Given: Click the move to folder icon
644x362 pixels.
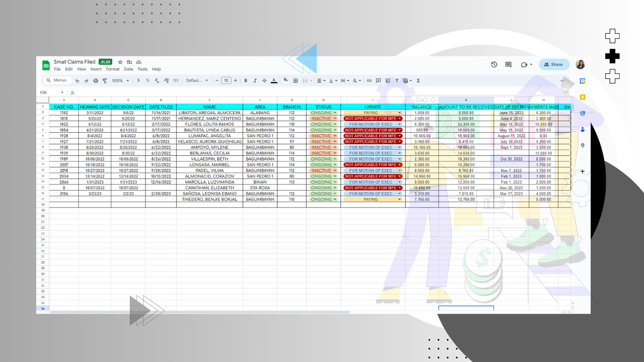Looking at the screenshot, I should pos(129,62).
